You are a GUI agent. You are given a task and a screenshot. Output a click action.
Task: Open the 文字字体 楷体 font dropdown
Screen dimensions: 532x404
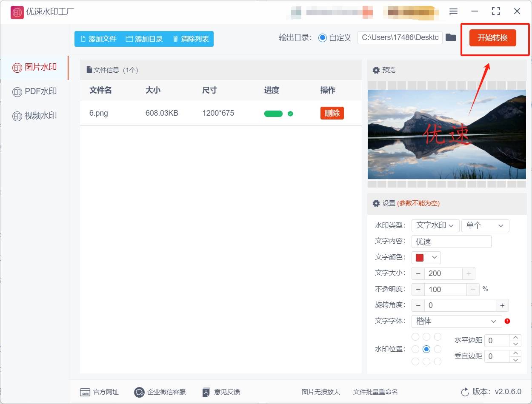coord(456,321)
